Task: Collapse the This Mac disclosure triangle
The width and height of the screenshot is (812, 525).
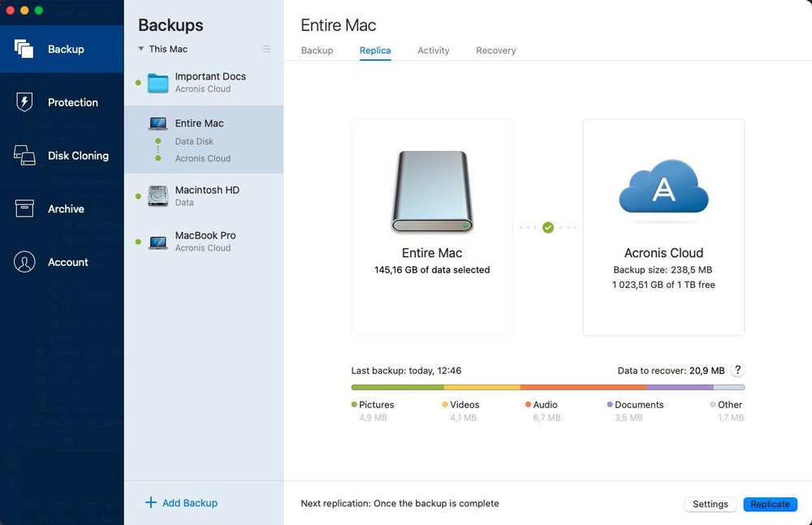Action: click(141, 49)
